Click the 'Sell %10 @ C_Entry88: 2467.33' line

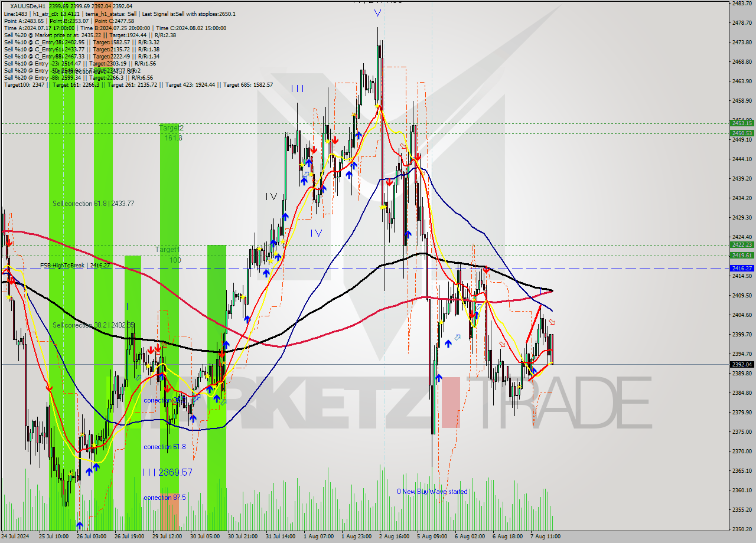coord(82,57)
